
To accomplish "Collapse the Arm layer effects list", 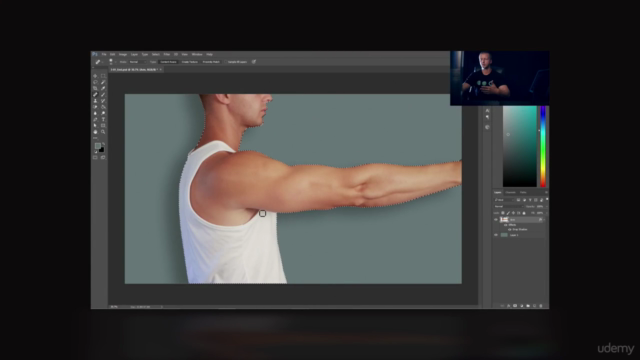I will pyautogui.click(x=544, y=220).
